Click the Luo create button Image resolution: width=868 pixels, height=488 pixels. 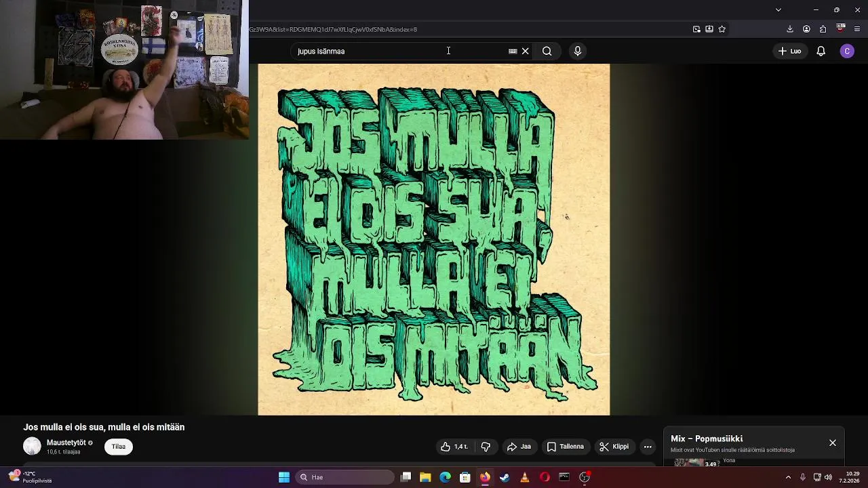tap(789, 51)
